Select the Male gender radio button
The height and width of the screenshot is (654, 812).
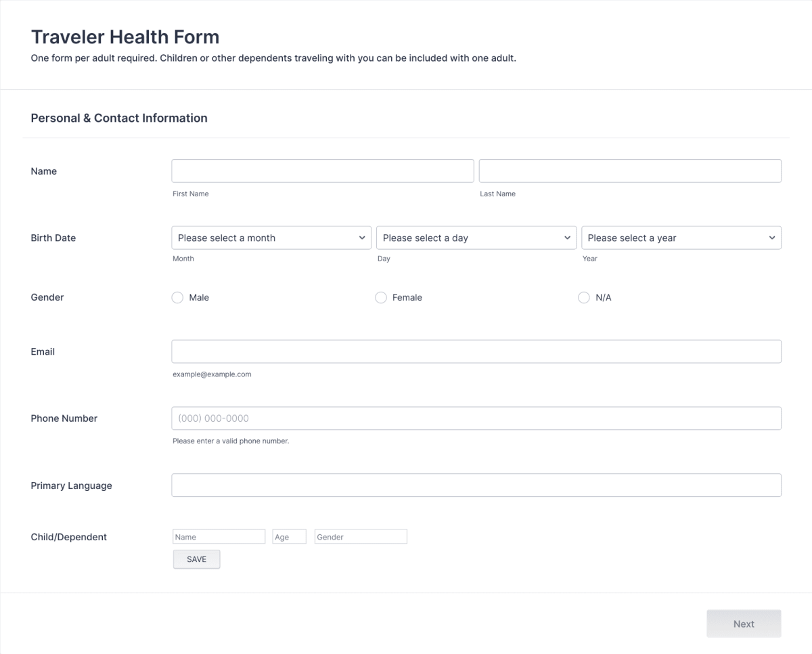click(177, 297)
